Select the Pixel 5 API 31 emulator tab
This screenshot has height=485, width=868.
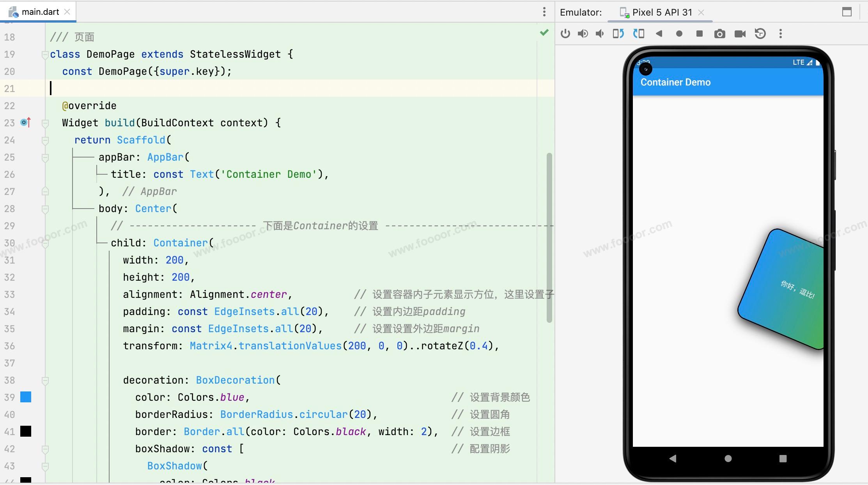[x=661, y=12]
